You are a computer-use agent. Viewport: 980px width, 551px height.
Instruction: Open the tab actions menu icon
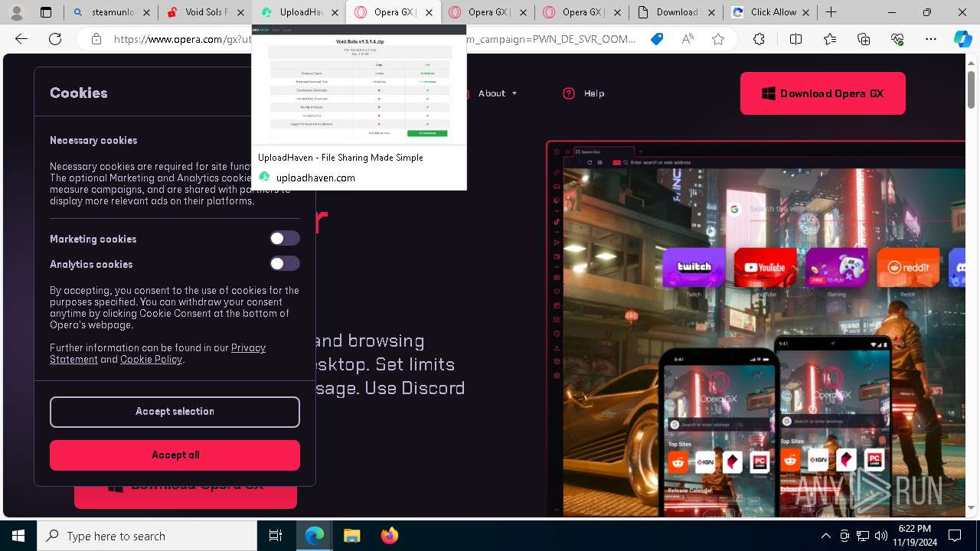46,12
